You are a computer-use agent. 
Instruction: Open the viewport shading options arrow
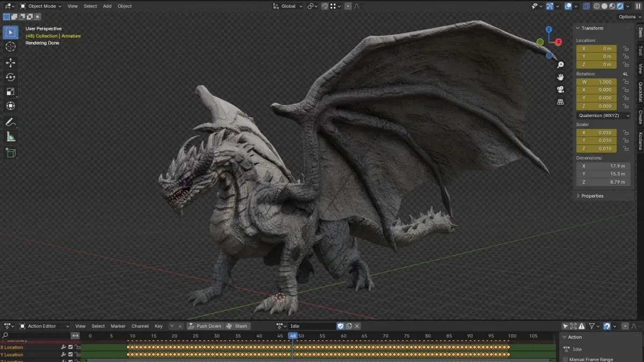point(628,6)
